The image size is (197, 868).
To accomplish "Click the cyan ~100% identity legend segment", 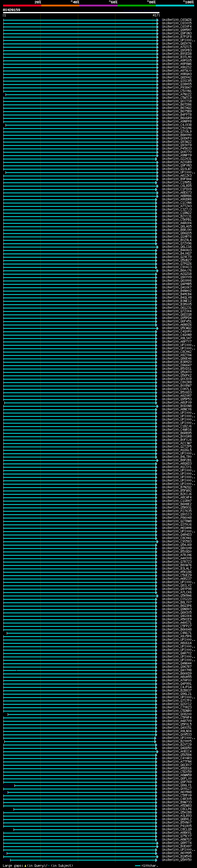I will pyautogui.click(x=175, y=6).
